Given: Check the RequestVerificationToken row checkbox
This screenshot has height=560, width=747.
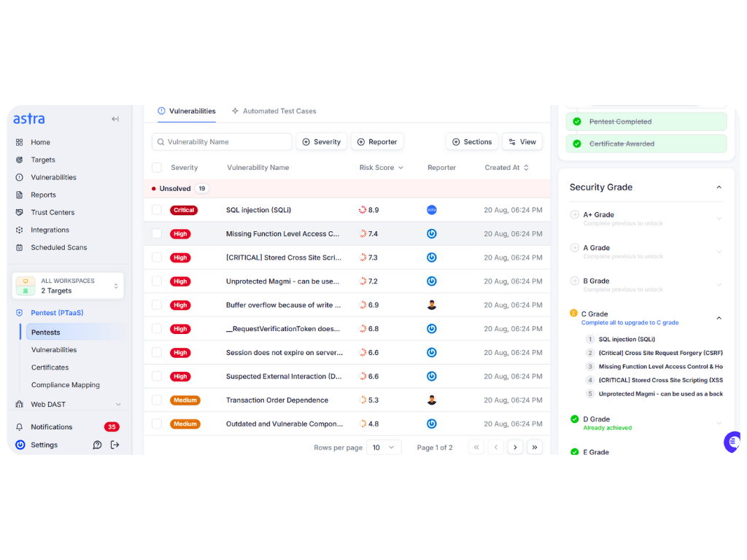Looking at the screenshot, I should (x=157, y=329).
